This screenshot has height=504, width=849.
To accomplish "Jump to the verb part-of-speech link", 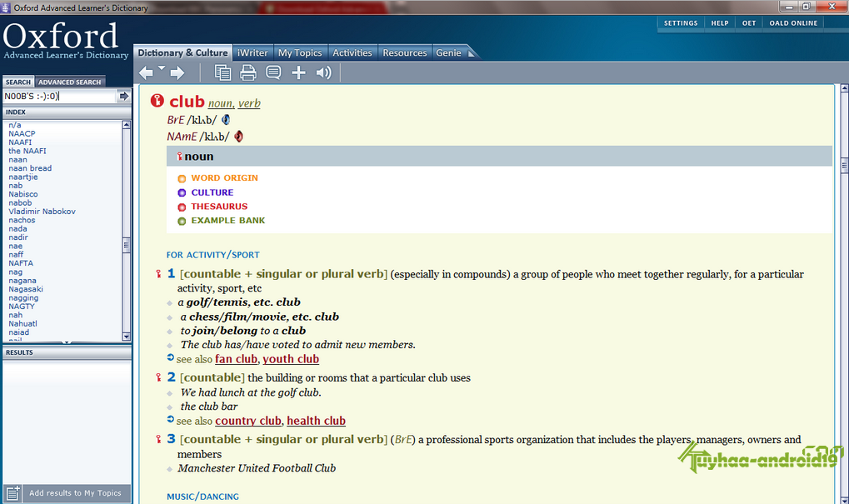I will click(x=249, y=103).
